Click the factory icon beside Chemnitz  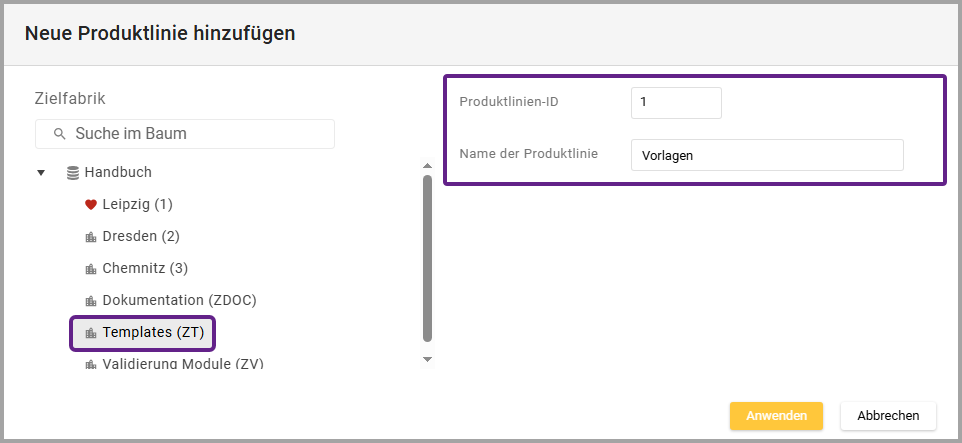point(91,269)
